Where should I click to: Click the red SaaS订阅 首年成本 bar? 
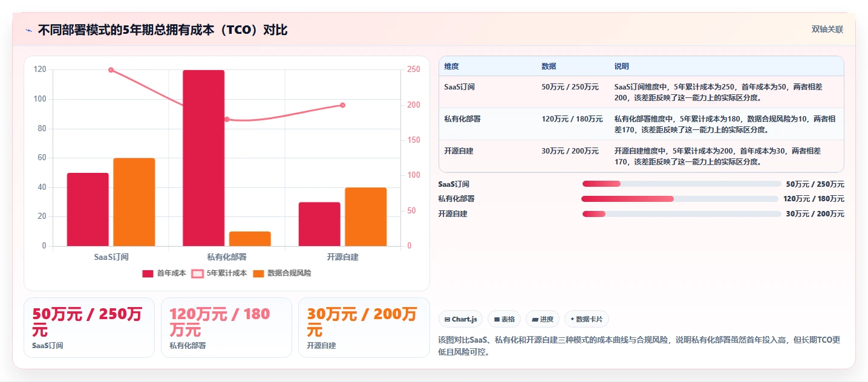88,209
